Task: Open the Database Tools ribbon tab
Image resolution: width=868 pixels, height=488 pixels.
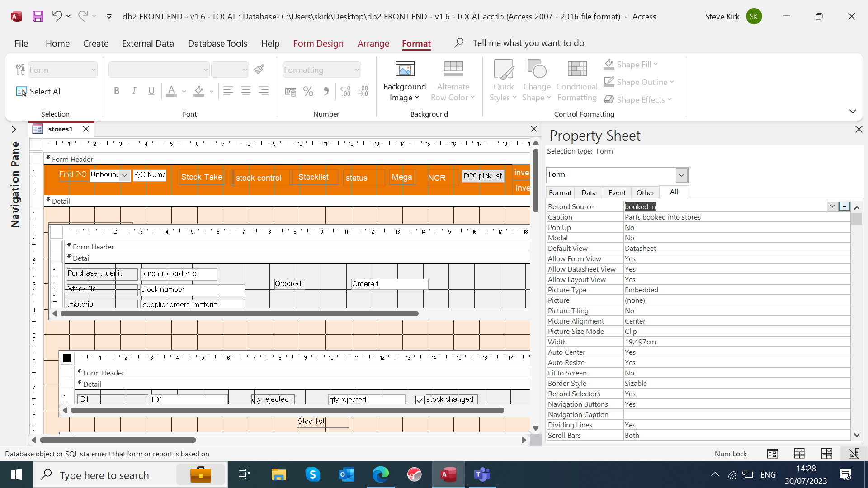Action: [217, 43]
